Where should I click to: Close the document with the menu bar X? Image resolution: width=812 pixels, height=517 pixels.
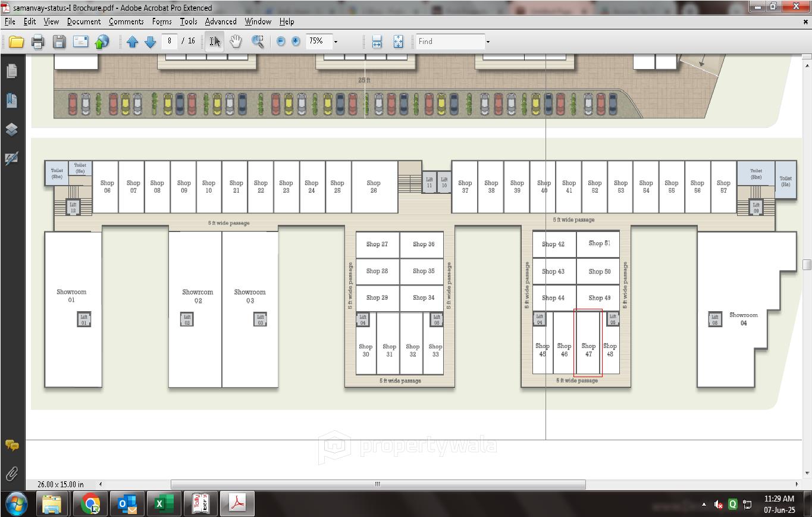(x=807, y=21)
